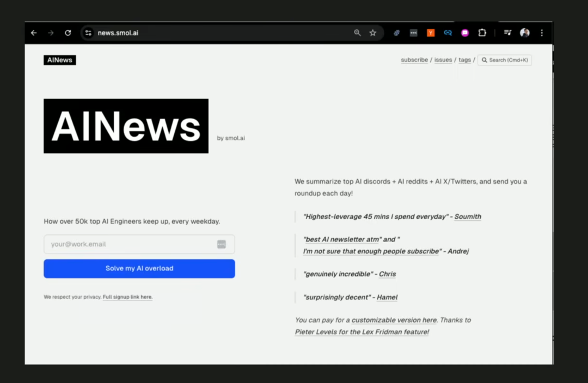Click the small AINews logo in the header

(x=60, y=60)
